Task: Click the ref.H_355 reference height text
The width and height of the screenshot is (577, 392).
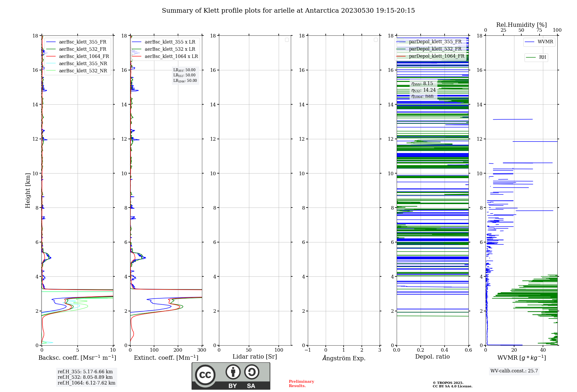Action: pyautogui.click(x=85, y=372)
